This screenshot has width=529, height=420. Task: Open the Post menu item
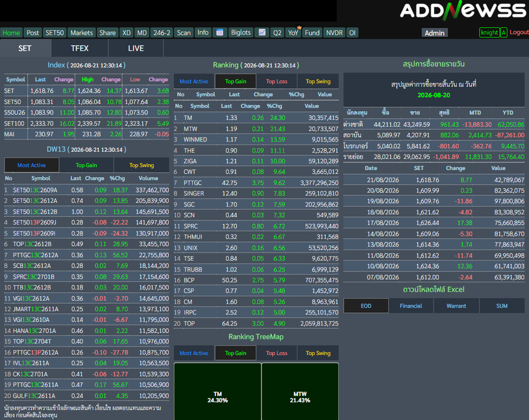coord(32,32)
